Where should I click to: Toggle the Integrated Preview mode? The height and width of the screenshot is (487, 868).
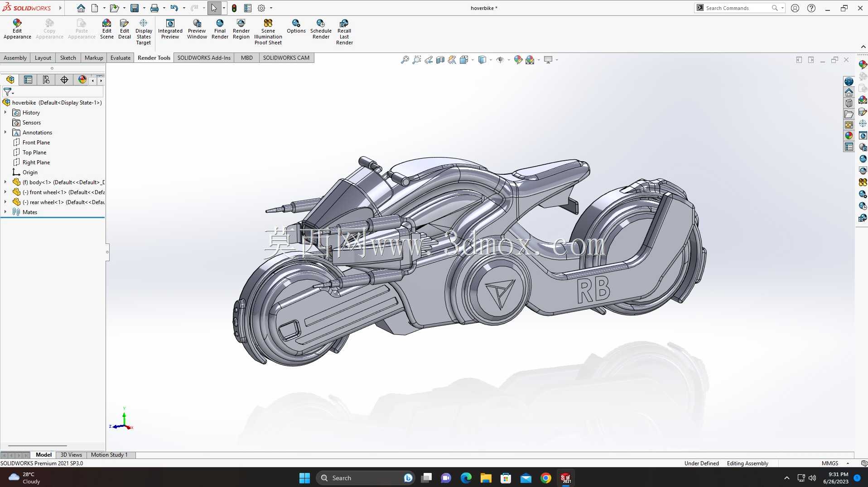(170, 29)
